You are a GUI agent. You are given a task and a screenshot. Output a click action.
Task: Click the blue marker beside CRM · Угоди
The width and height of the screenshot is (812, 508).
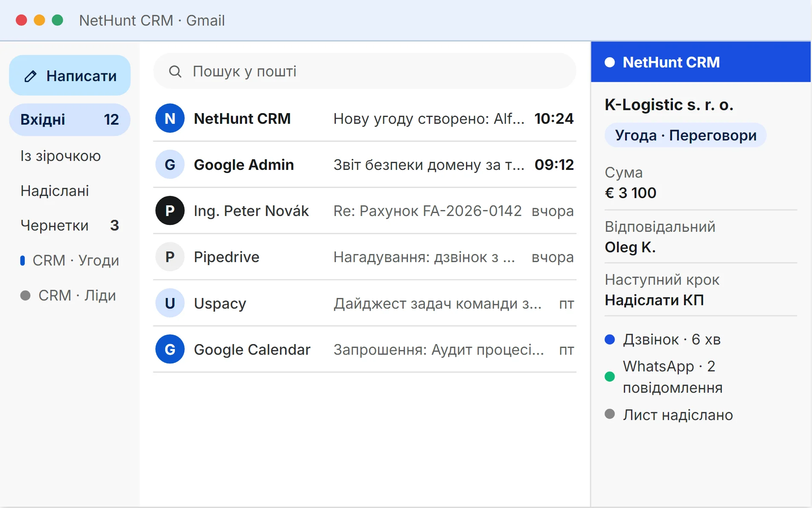pyautogui.click(x=23, y=260)
